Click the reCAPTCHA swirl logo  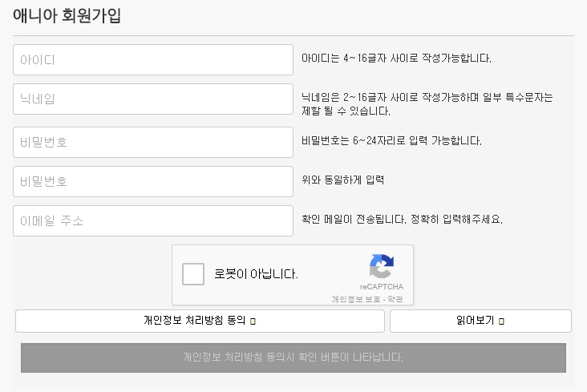[x=382, y=266]
